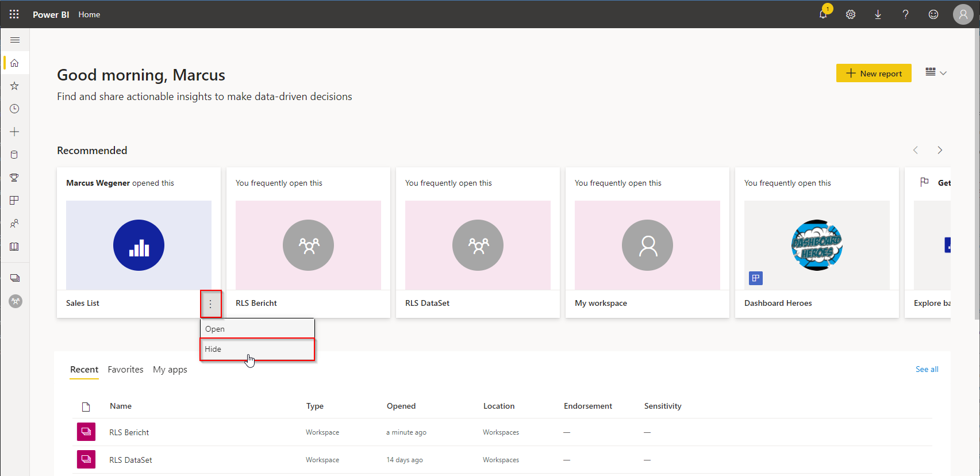
Task: Expand the layout view dropdown
Action: (x=936, y=73)
